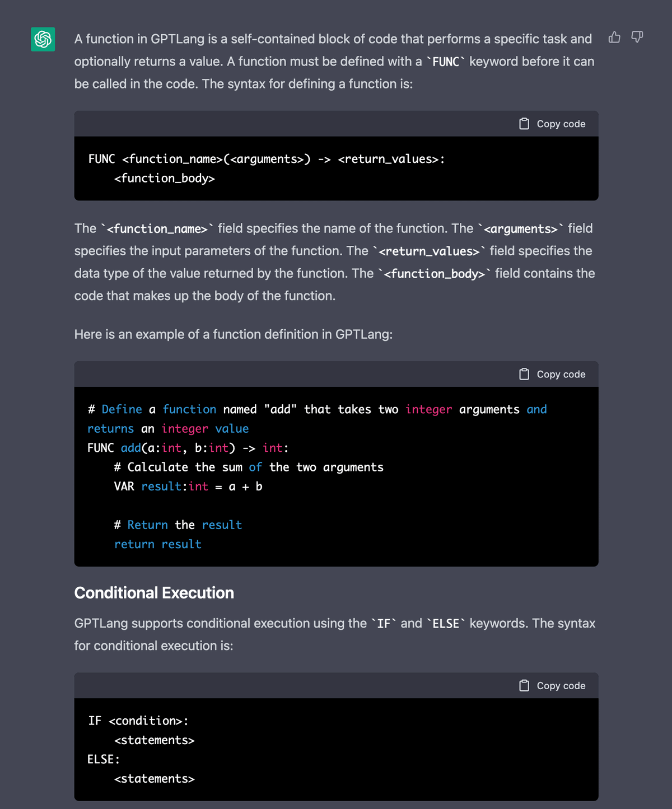Screen dimensions: 672x809
Task: Click clipboard icon above the IF/ELSE code block
Action: coord(524,686)
